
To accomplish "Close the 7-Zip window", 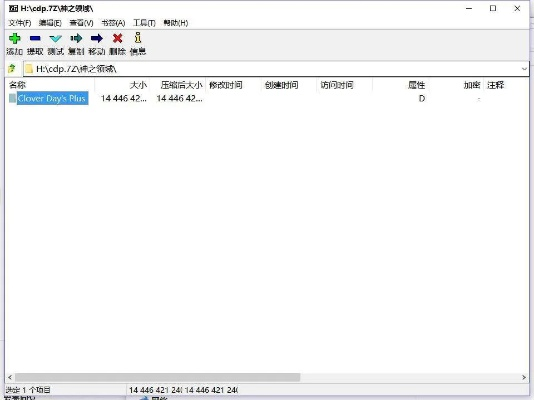I will [x=517, y=9].
